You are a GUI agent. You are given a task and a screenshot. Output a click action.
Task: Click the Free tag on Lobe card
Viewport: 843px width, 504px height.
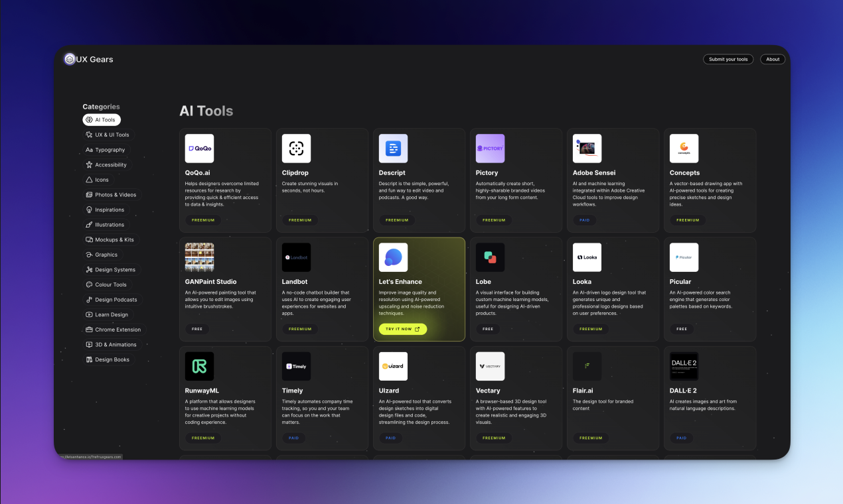click(x=488, y=329)
